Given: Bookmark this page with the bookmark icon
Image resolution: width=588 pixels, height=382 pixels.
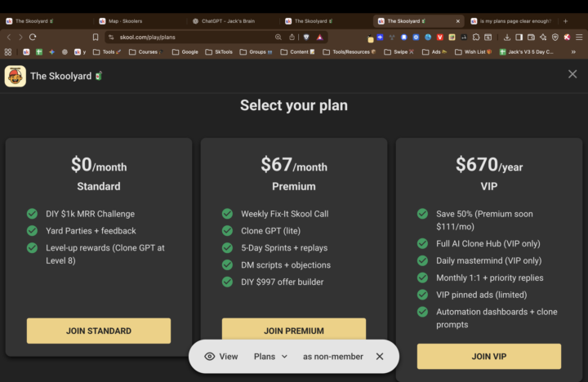Looking at the screenshot, I should [96, 37].
